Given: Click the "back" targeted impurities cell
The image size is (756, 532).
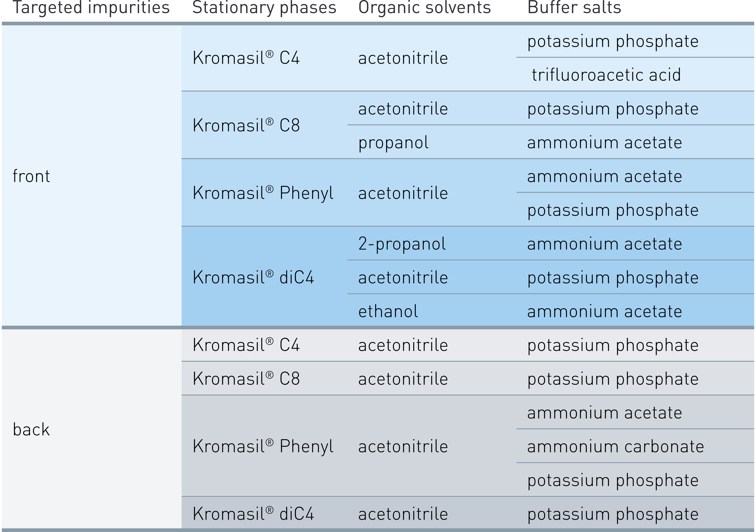Looking at the screenshot, I should pyautogui.click(x=32, y=430).
